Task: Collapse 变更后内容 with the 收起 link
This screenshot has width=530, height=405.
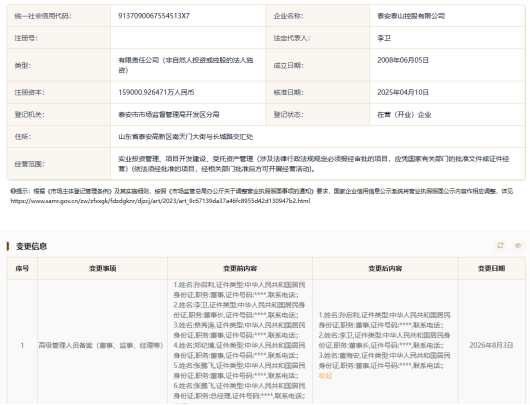Action: (x=326, y=376)
